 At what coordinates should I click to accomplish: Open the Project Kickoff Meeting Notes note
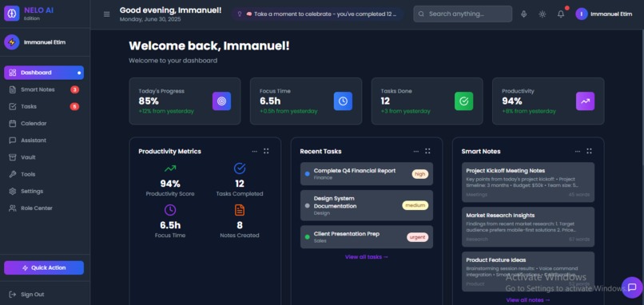[x=528, y=182]
